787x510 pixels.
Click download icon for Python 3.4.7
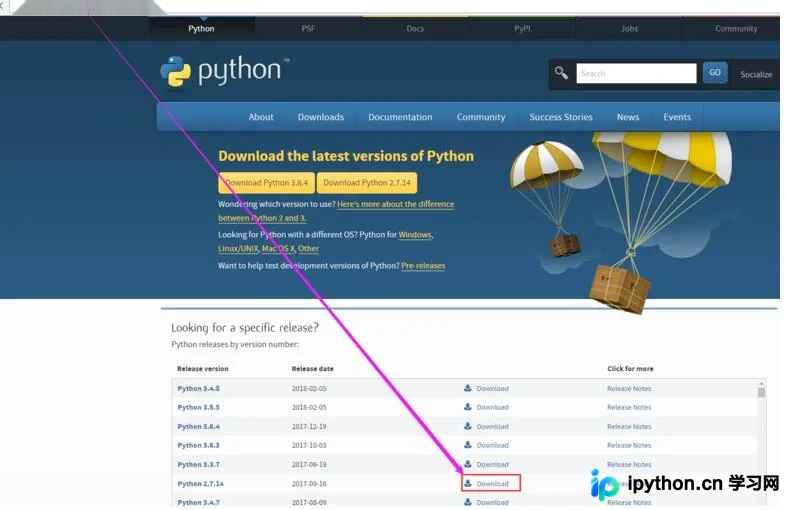click(467, 501)
